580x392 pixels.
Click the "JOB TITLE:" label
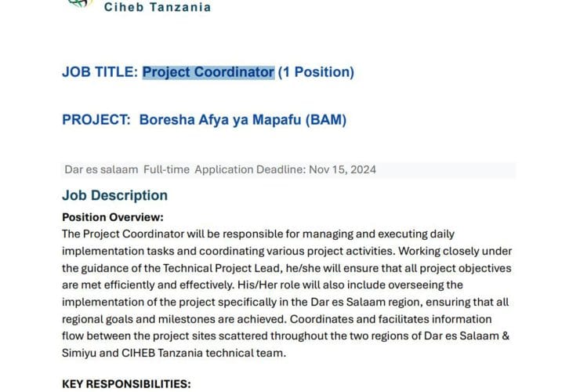[x=100, y=72]
